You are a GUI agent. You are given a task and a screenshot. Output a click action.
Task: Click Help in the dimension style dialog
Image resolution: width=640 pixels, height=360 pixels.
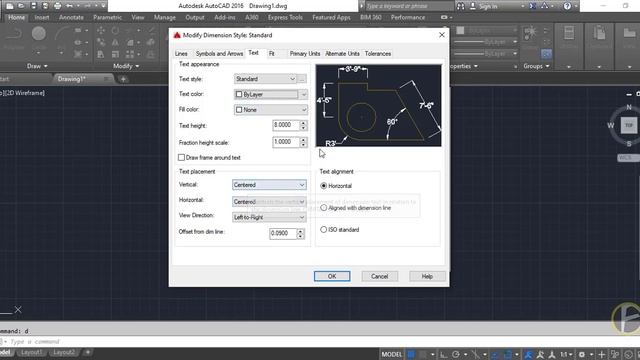(x=427, y=276)
